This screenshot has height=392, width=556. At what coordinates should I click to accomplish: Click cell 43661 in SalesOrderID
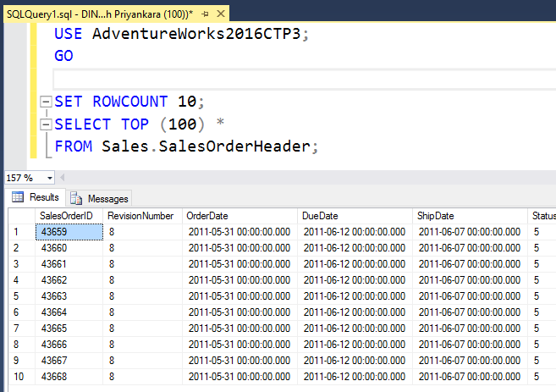[x=69, y=264]
